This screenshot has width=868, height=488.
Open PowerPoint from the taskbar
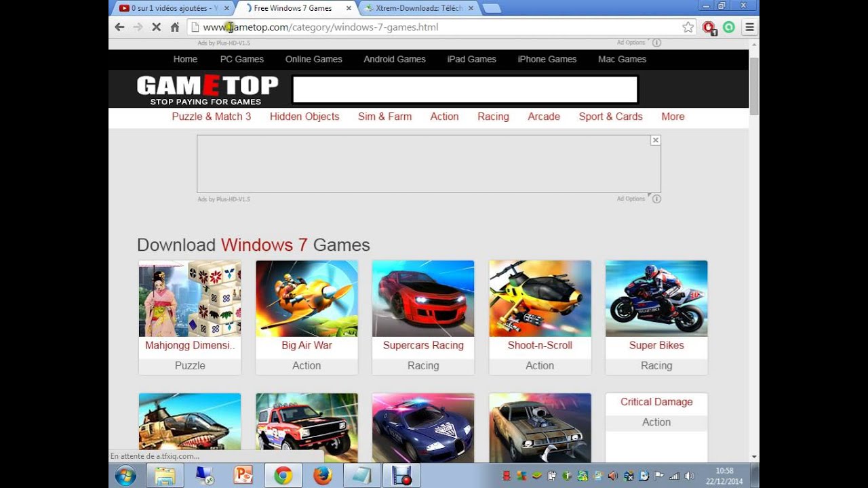[243, 476]
